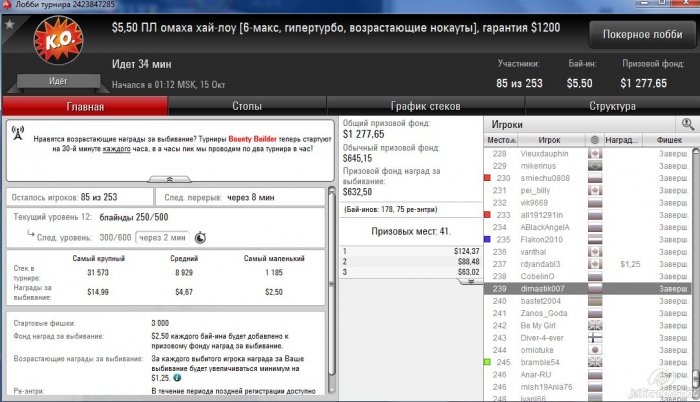Select player pei_billy
Viewport: 700px width, 402px height.
[x=535, y=190]
